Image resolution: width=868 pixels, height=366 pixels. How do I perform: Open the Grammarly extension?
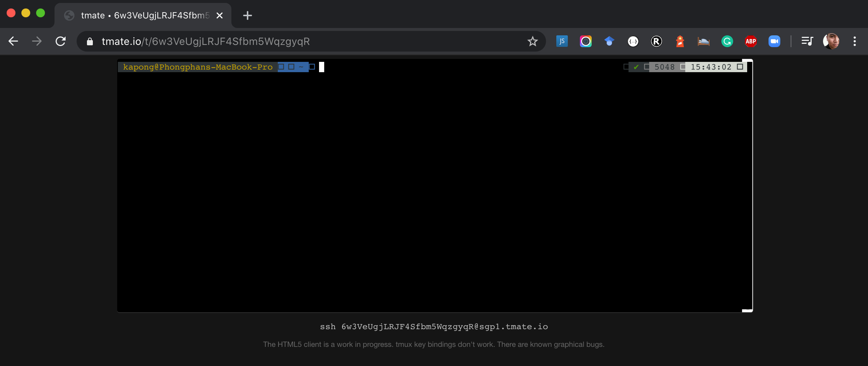click(x=727, y=41)
